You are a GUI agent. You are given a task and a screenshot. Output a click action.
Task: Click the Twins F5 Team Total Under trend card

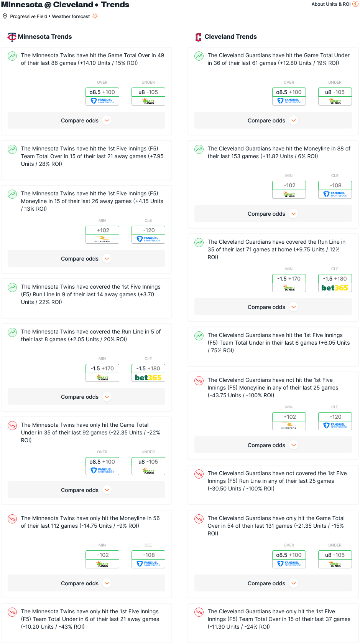(86, 623)
